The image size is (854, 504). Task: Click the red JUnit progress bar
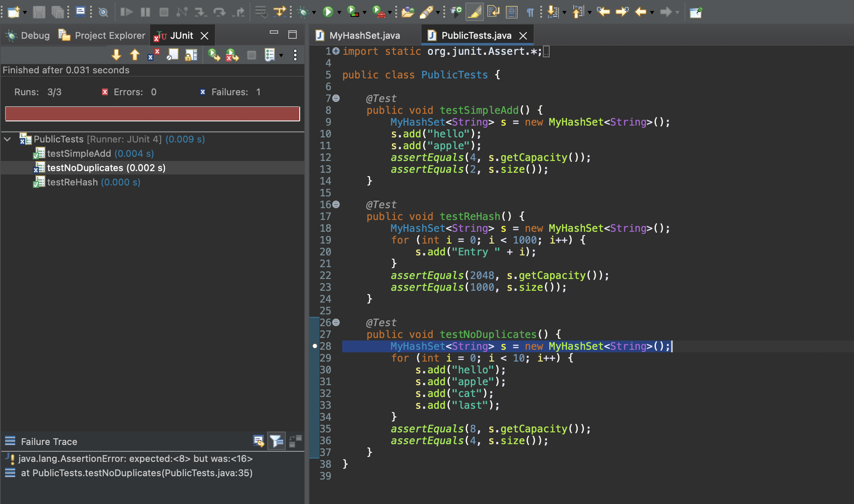click(152, 114)
